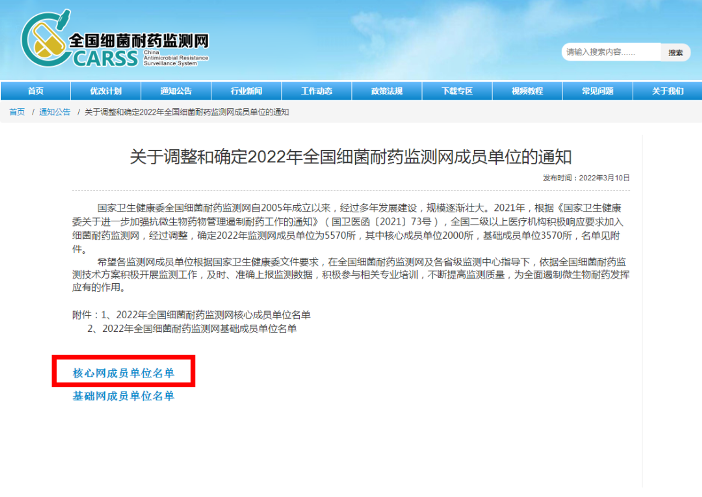Go to the 视频教程 navigation item
This screenshot has width=702, height=497.
(527, 91)
